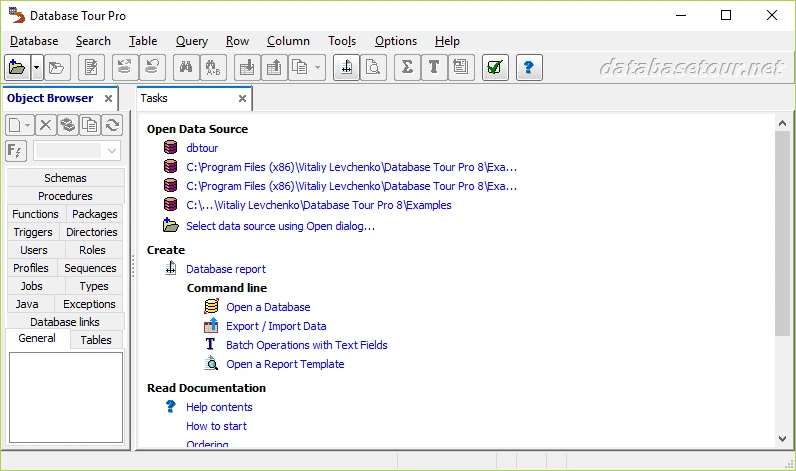Click the delete X icon in Object Browser

45,125
